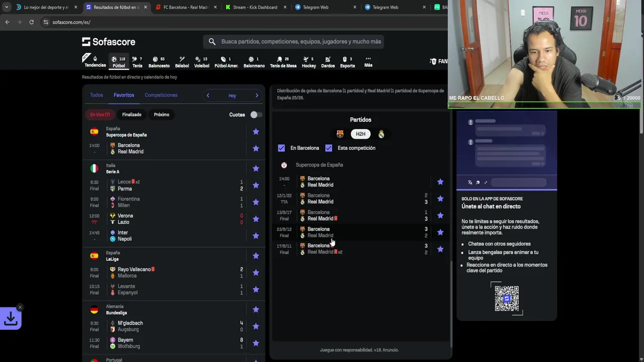Image resolution: width=644 pixels, height=362 pixels.
Task: Reload the page in the browser
Action: [31, 22]
